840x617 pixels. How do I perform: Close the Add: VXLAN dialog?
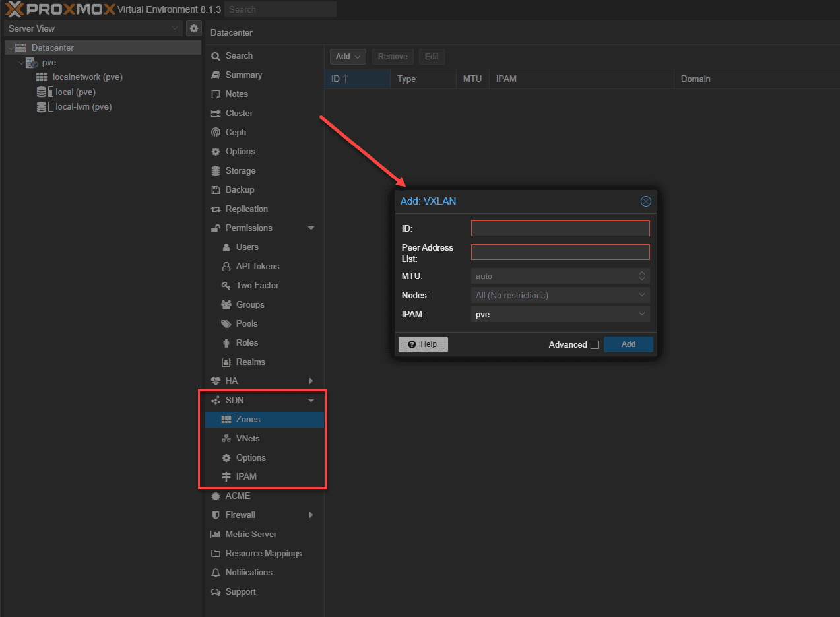tap(646, 201)
